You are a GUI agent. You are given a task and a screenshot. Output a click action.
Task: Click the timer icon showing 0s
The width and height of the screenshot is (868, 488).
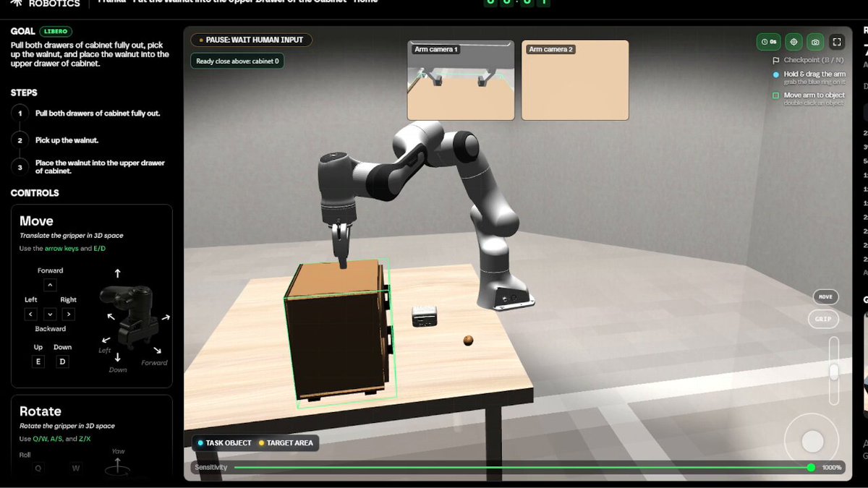point(769,42)
